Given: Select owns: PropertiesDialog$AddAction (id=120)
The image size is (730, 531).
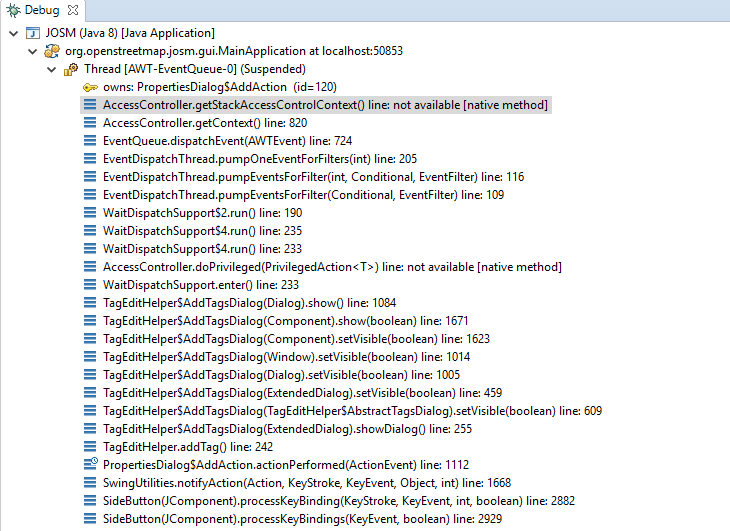Looking at the screenshot, I should [220, 87].
